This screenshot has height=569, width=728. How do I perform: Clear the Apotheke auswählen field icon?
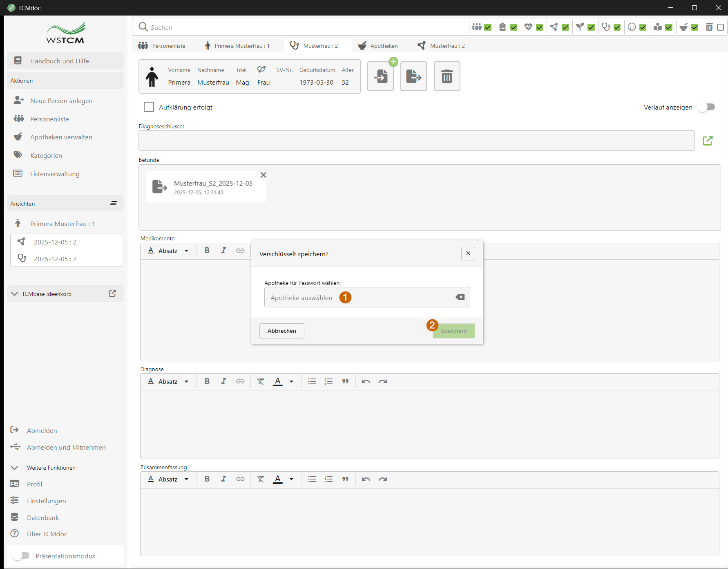pos(460,297)
